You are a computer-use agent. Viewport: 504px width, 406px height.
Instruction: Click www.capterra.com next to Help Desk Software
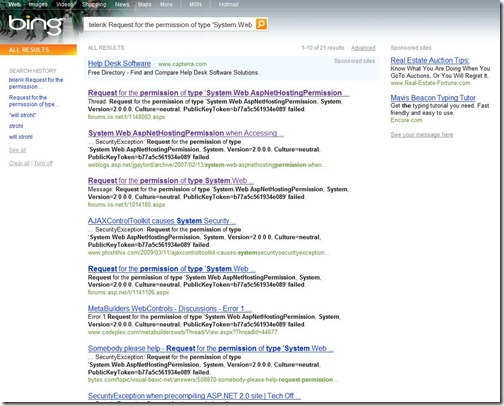pos(182,64)
